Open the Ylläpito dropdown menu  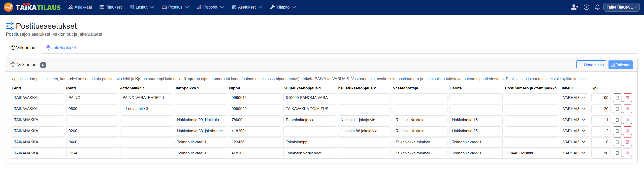(x=283, y=7)
